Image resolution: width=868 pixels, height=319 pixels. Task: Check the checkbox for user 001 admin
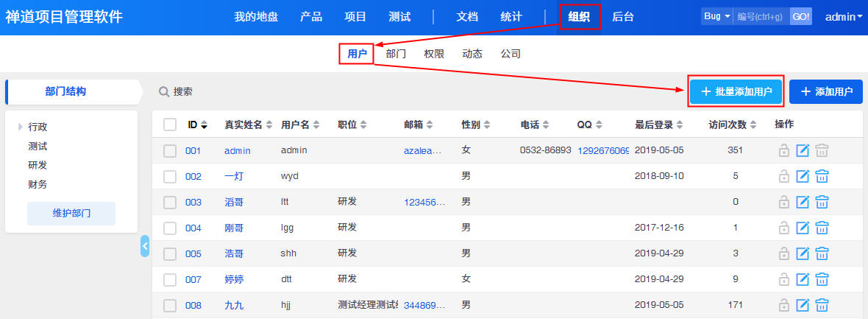coord(170,151)
